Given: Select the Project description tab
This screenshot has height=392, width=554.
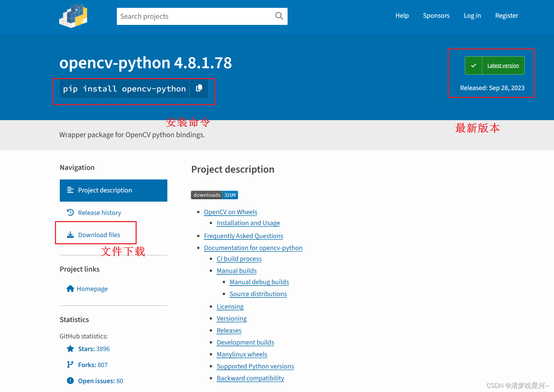Looking at the screenshot, I should (113, 190).
